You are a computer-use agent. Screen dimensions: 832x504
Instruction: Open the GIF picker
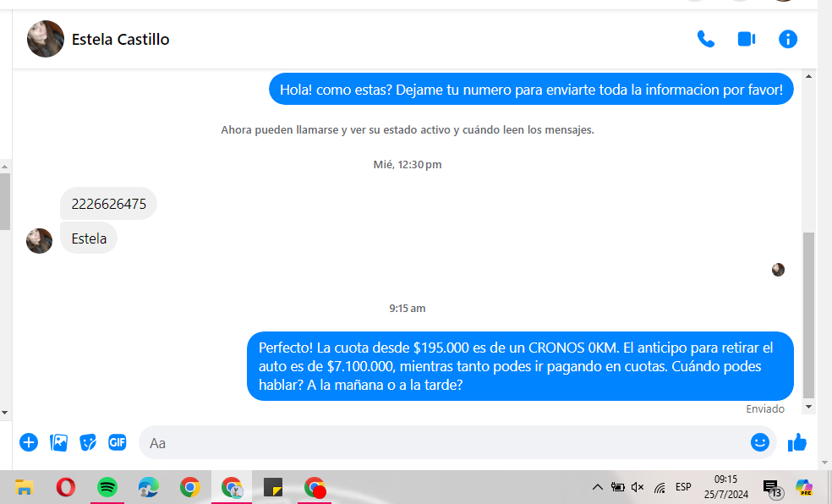click(x=117, y=442)
